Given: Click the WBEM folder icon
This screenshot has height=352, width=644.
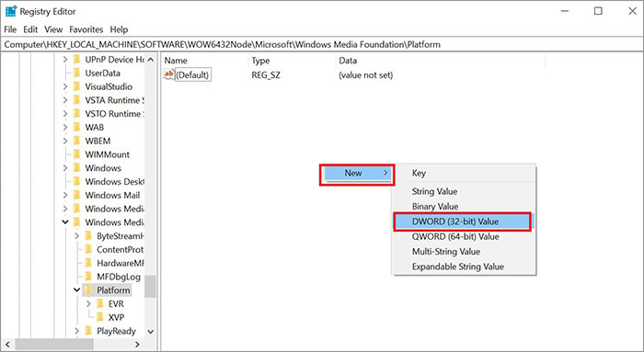Looking at the screenshot, I should tap(76, 141).
